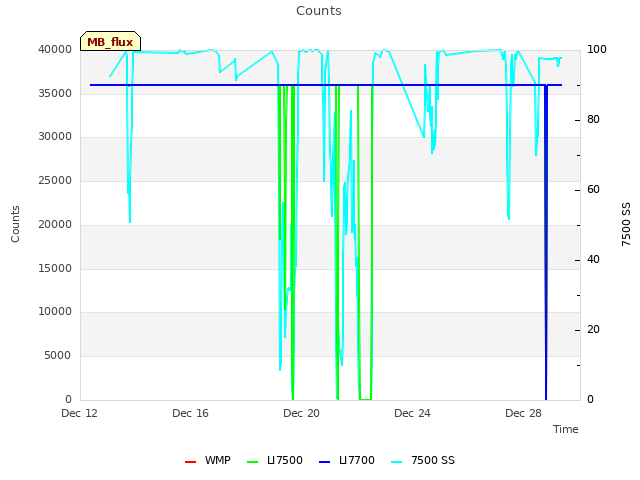This screenshot has height=480, width=640.
Task: Click the 60 right axis value
Action: click(x=593, y=189)
